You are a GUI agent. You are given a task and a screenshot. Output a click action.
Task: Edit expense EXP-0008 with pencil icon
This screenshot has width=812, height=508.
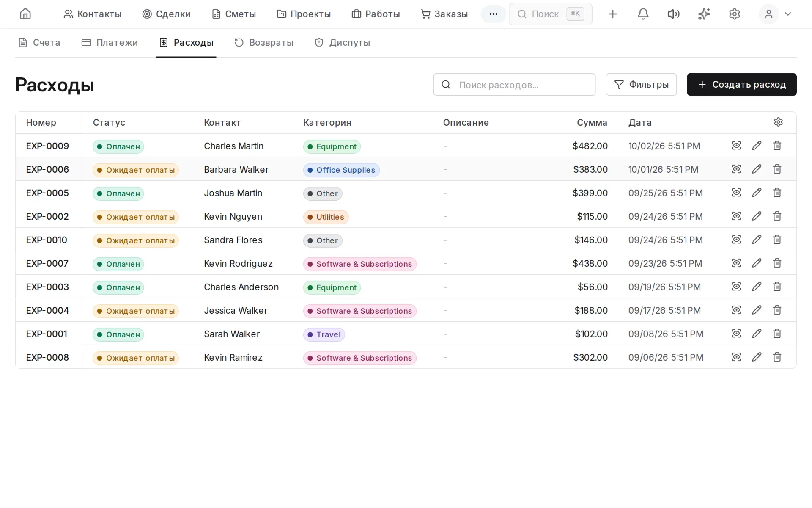[x=757, y=357]
